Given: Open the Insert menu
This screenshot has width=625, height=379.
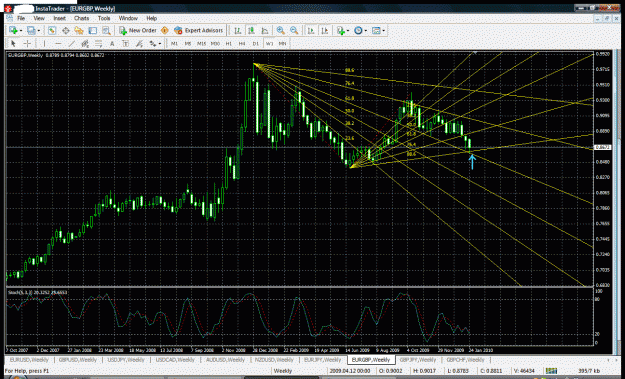Looking at the screenshot, I should point(59,18).
